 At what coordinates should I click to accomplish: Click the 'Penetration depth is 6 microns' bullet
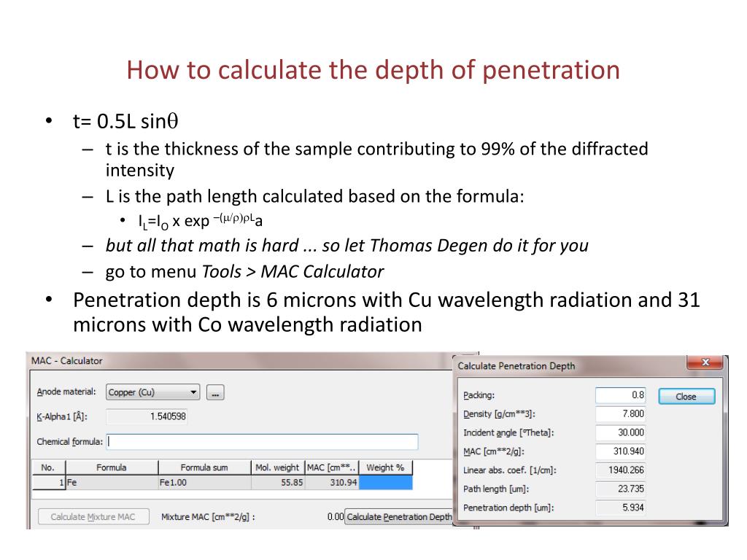point(387,312)
